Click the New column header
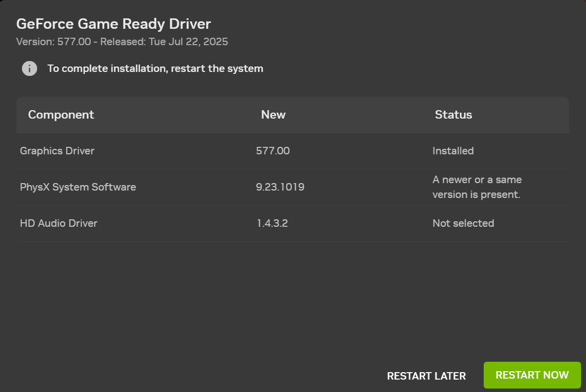Screen dimensions: 586x392 pos(273,115)
